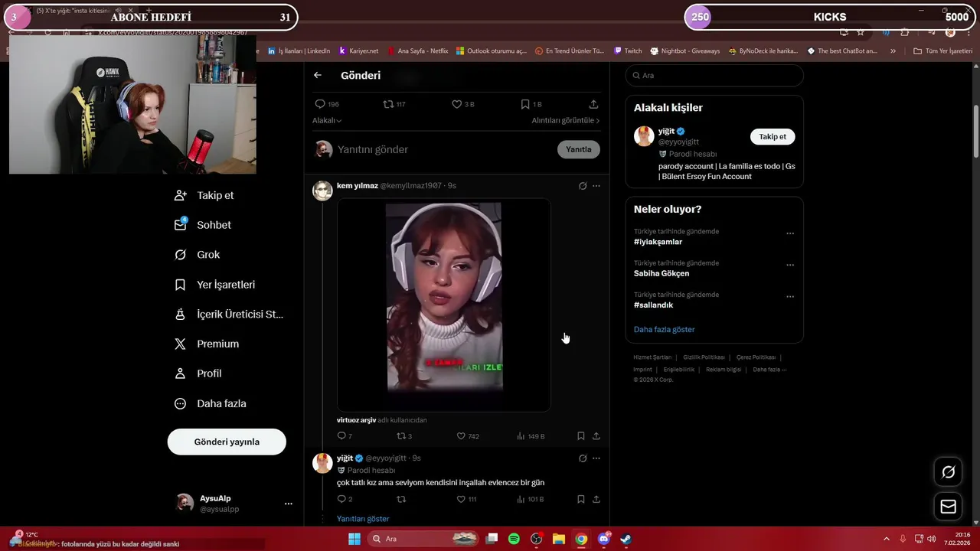Viewport: 980px width, 551px height.
Task: Click the 196 replies comment icon
Action: (x=320, y=104)
